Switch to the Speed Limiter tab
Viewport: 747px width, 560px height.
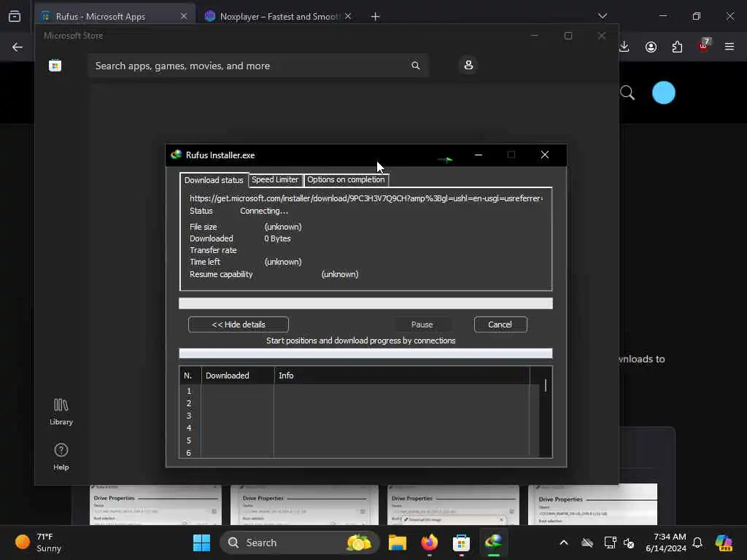click(x=275, y=179)
